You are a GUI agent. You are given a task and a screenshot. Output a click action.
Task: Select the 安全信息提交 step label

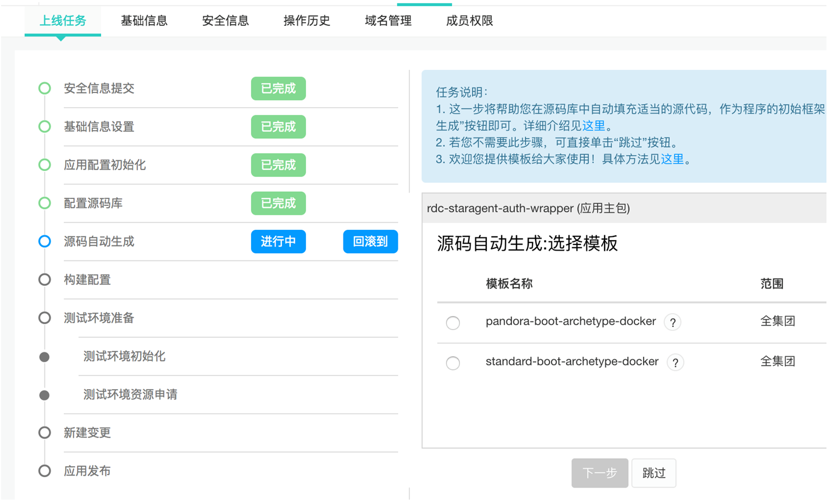pos(99,88)
